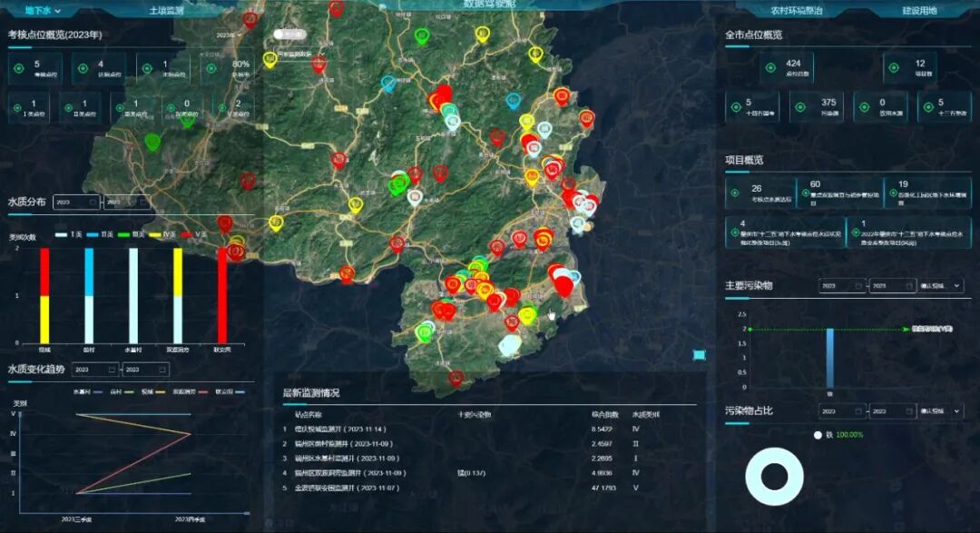Toggle the white switch at map top

tap(289, 35)
